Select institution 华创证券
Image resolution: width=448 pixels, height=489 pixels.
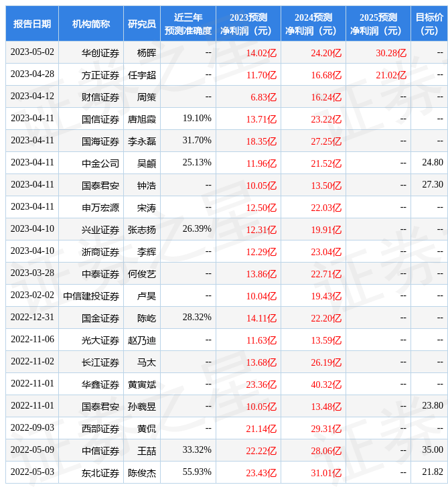point(100,53)
